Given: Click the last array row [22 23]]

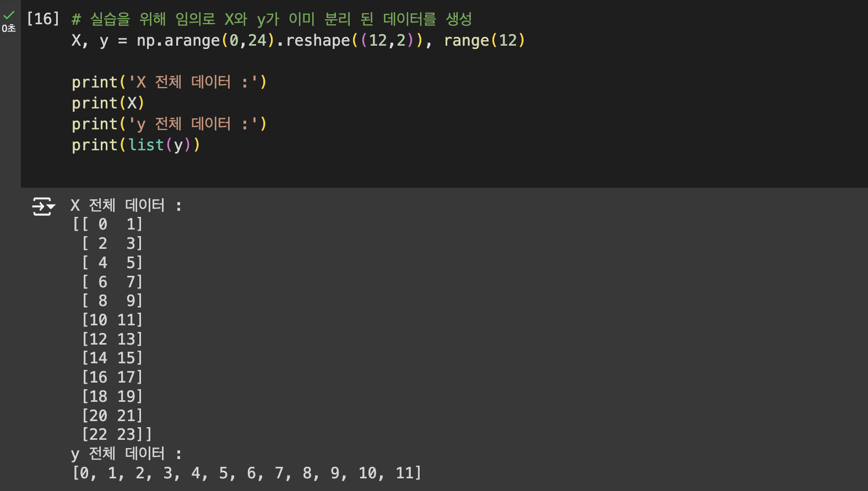Looking at the screenshot, I should click(x=117, y=435).
